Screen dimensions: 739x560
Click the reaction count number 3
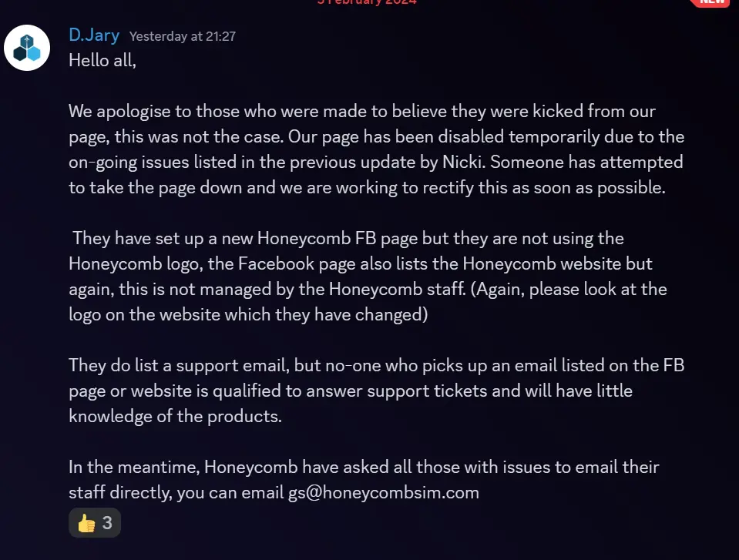(107, 523)
